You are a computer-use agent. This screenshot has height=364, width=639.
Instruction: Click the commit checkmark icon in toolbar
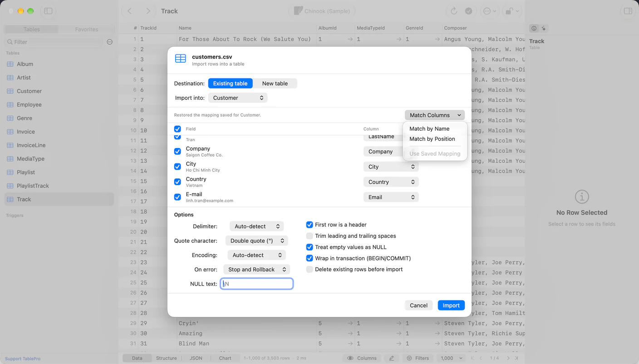coord(469,11)
